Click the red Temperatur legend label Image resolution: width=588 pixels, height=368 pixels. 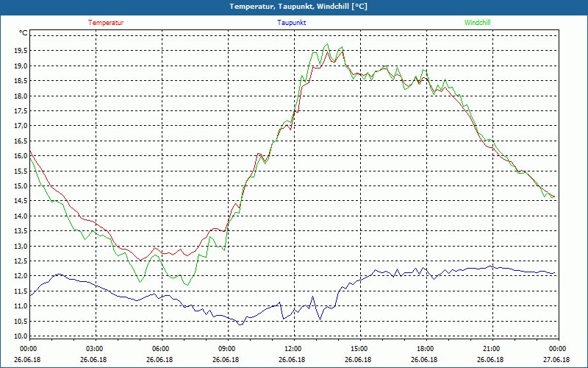point(106,23)
